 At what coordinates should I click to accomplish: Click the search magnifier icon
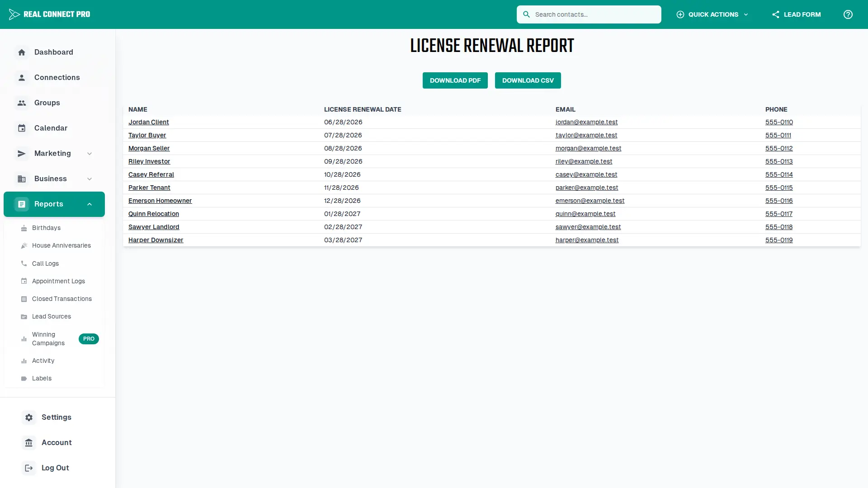click(526, 14)
